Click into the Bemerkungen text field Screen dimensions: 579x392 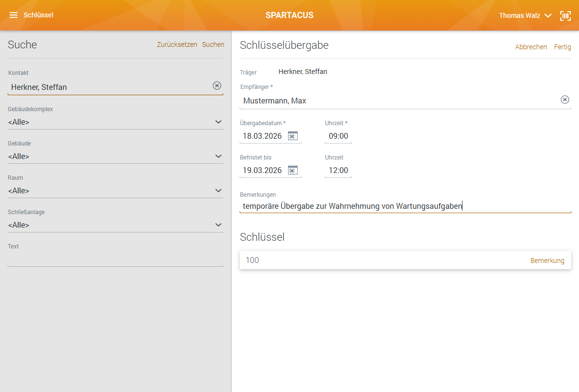(x=405, y=206)
